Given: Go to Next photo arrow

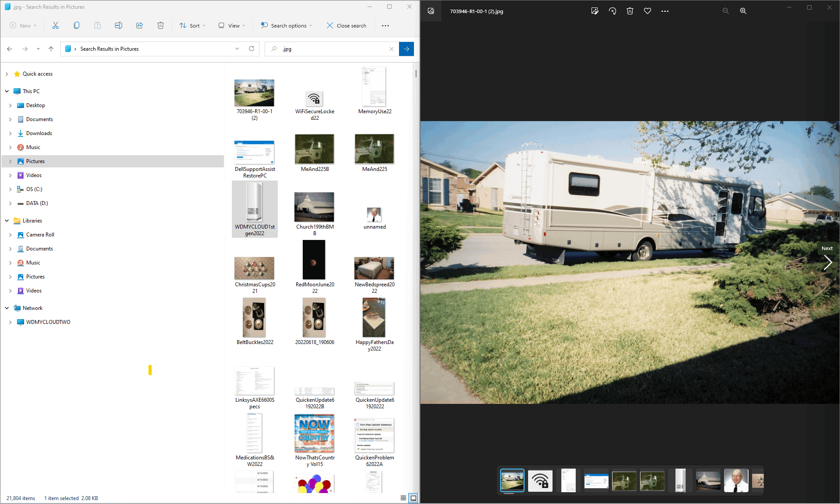Looking at the screenshot, I should coord(827,263).
